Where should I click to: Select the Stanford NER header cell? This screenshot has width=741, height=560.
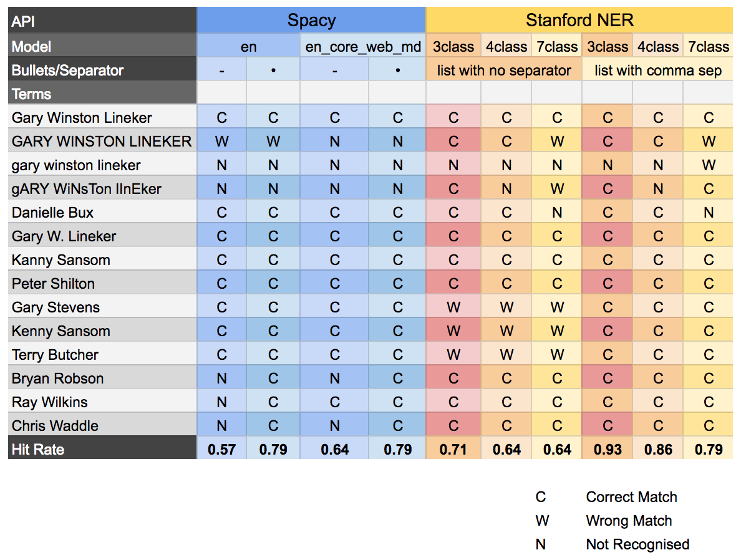click(579, 20)
